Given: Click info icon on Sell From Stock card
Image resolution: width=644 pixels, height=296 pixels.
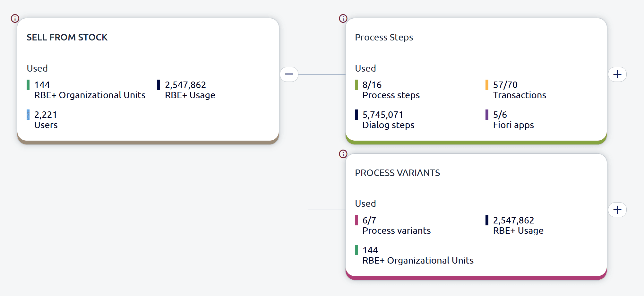Looking at the screenshot, I should coord(15,19).
